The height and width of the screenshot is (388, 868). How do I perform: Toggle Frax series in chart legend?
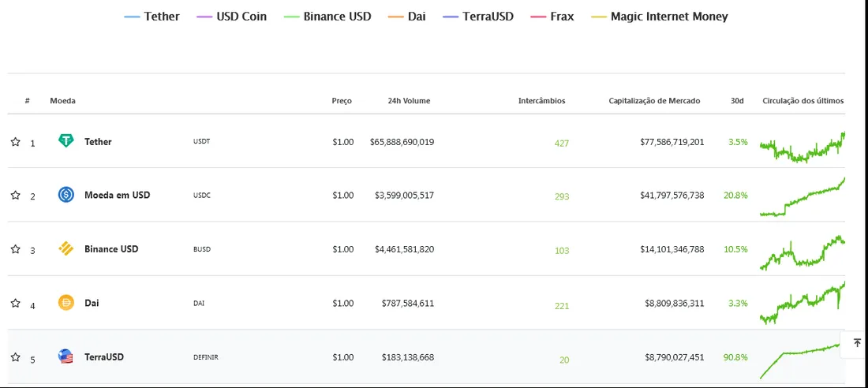click(x=552, y=17)
